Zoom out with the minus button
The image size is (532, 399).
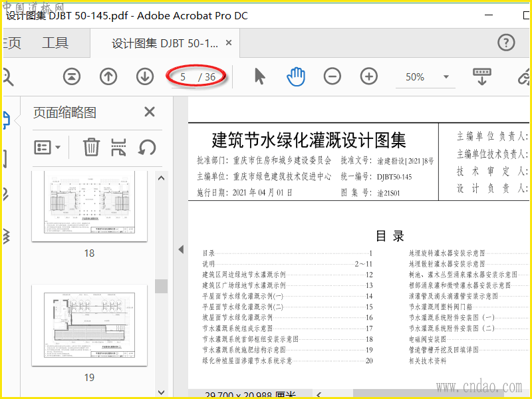pos(332,76)
